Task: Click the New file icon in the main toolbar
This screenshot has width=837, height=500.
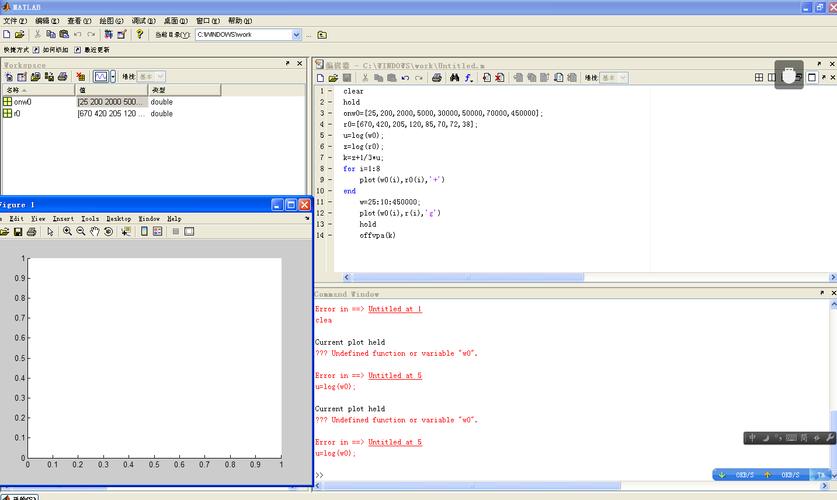Action: [6, 34]
